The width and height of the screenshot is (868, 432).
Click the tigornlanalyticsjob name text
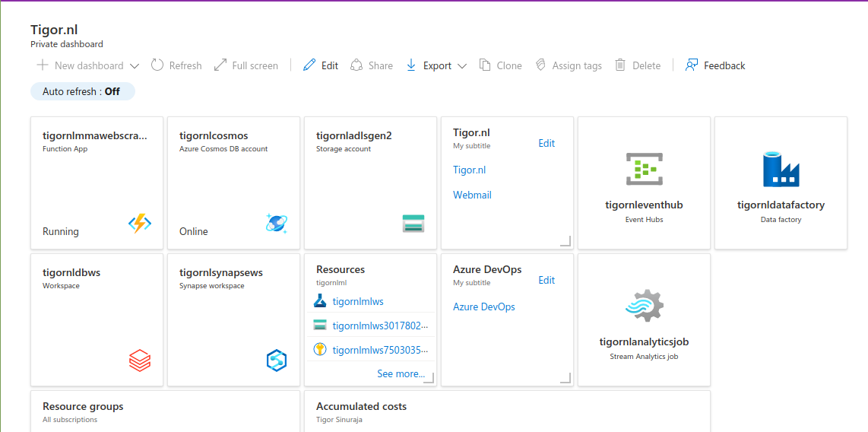644,341
